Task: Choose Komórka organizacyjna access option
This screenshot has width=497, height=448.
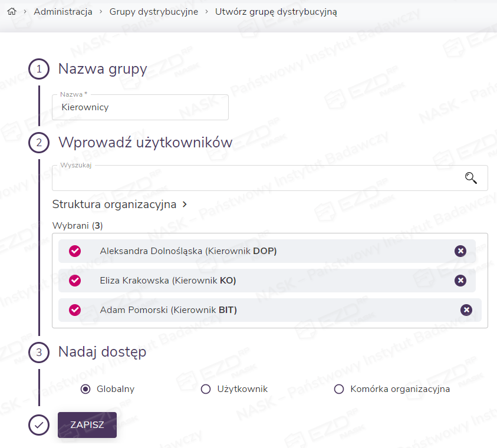Action: point(338,389)
